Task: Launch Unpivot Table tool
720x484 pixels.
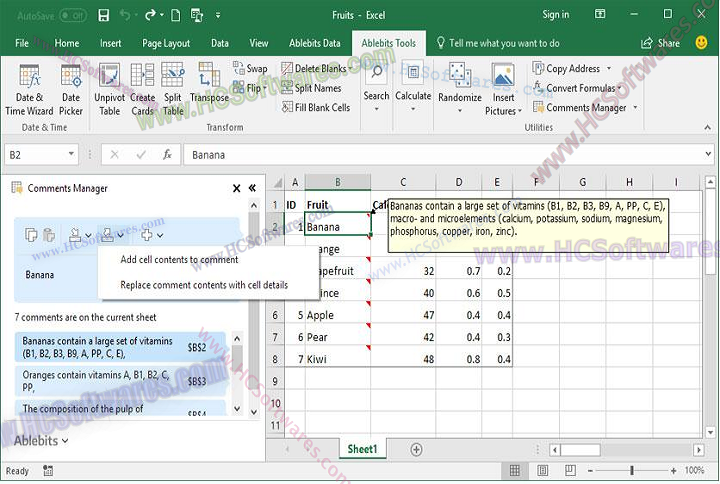Action: click(109, 90)
